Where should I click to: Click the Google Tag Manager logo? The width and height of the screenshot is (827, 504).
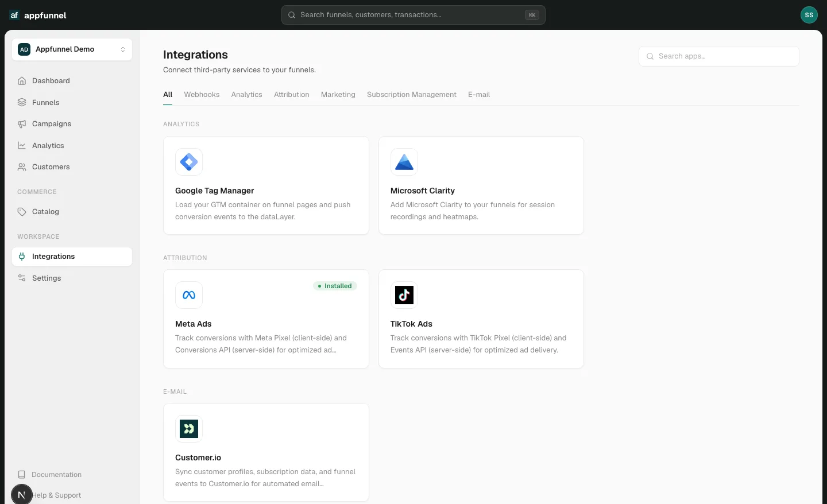pyautogui.click(x=189, y=162)
